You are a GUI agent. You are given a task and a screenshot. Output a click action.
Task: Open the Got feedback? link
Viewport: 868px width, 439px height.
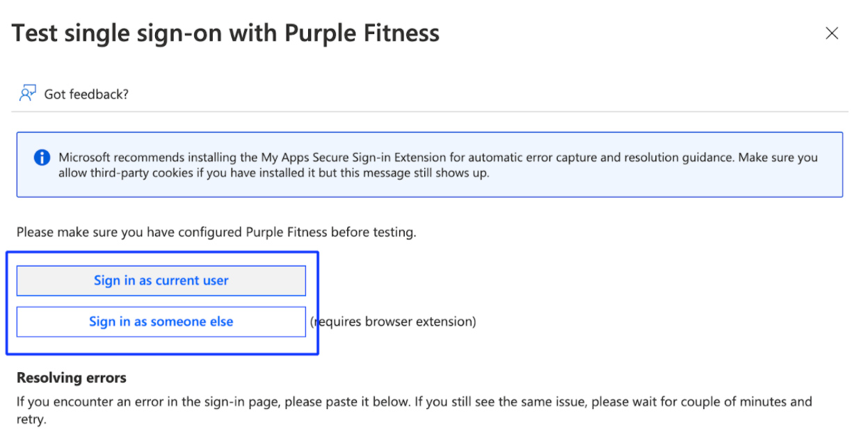coord(86,95)
